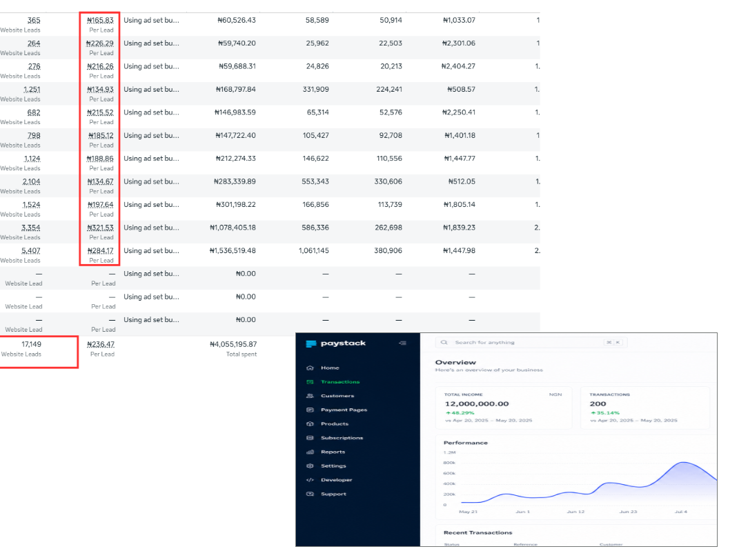Click the ₦60,526.43 amount spent cell
This screenshot has height=560, width=739.
pos(237,20)
